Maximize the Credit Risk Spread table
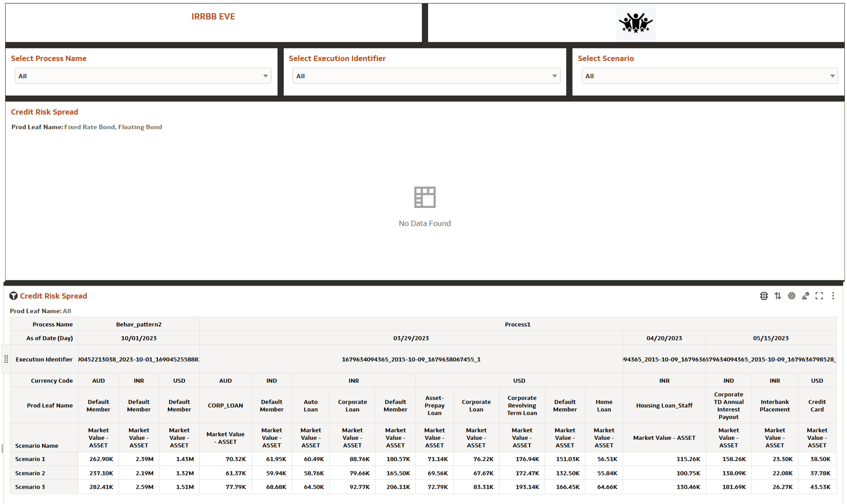 coord(819,296)
